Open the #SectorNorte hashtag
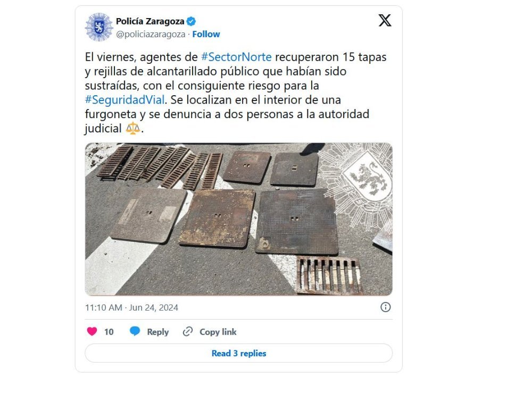 pyautogui.click(x=236, y=57)
